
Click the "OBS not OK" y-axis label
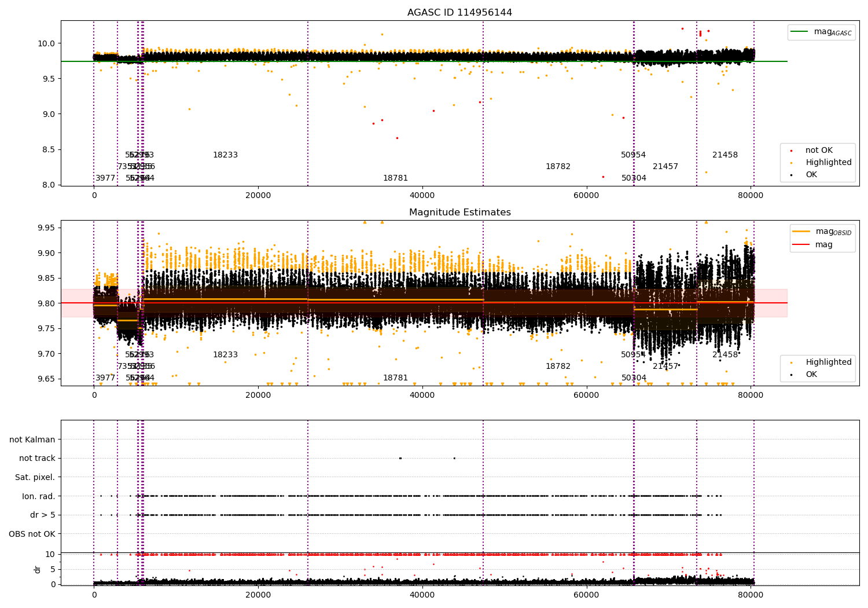[32, 534]
